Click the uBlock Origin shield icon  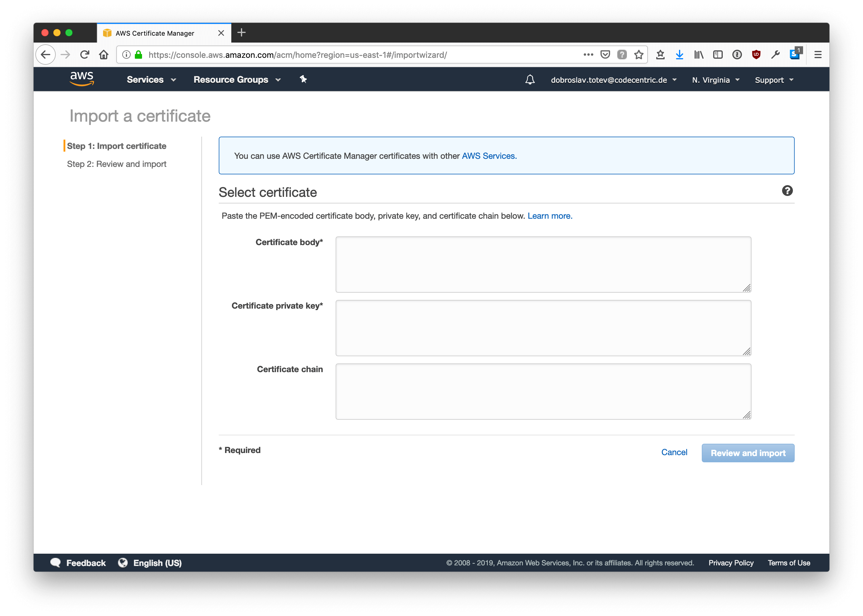[x=756, y=55]
